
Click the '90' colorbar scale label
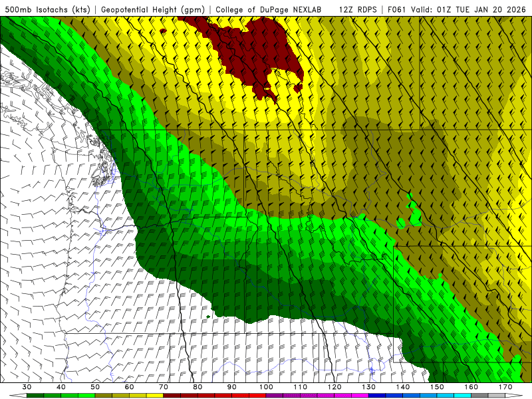(231, 387)
